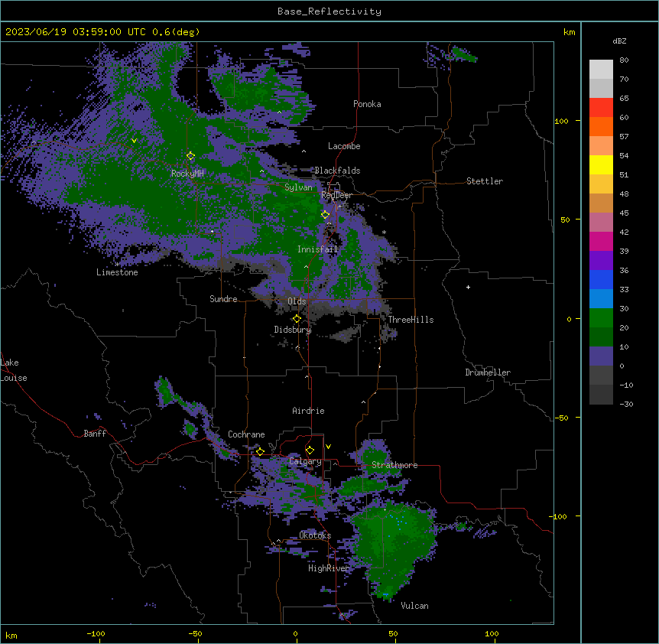Screen dimensions: 659x644
Task: Click the ThreeHills city label
Action: [411, 320]
